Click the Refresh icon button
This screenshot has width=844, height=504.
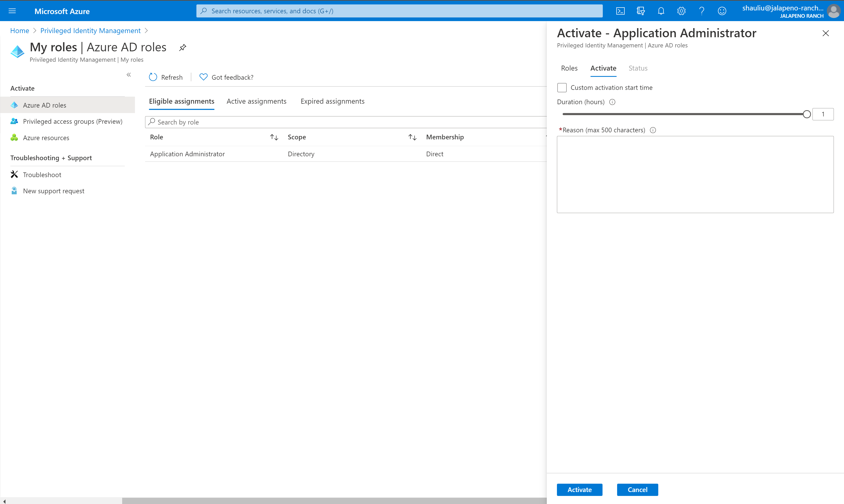point(166,77)
